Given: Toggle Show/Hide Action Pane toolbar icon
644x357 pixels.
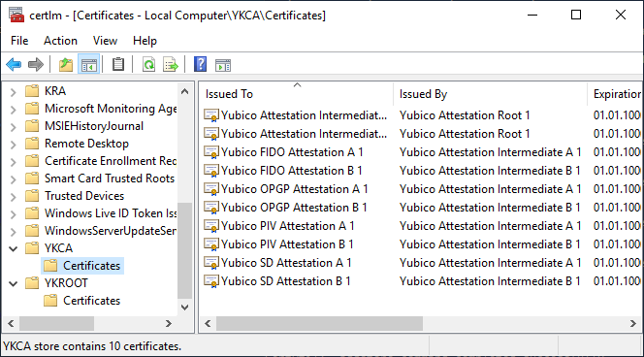Looking at the screenshot, I should [x=223, y=64].
